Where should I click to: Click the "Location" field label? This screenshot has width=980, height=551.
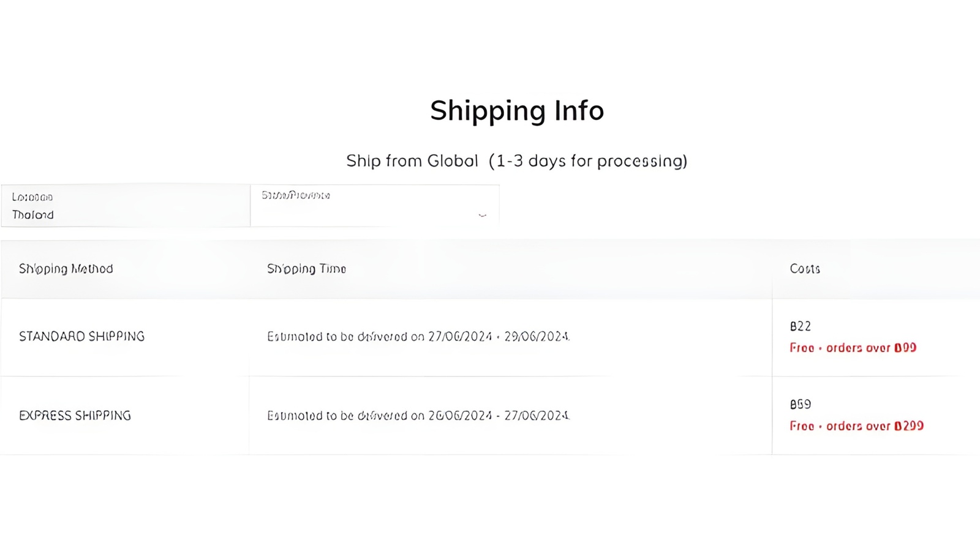(x=32, y=197)
